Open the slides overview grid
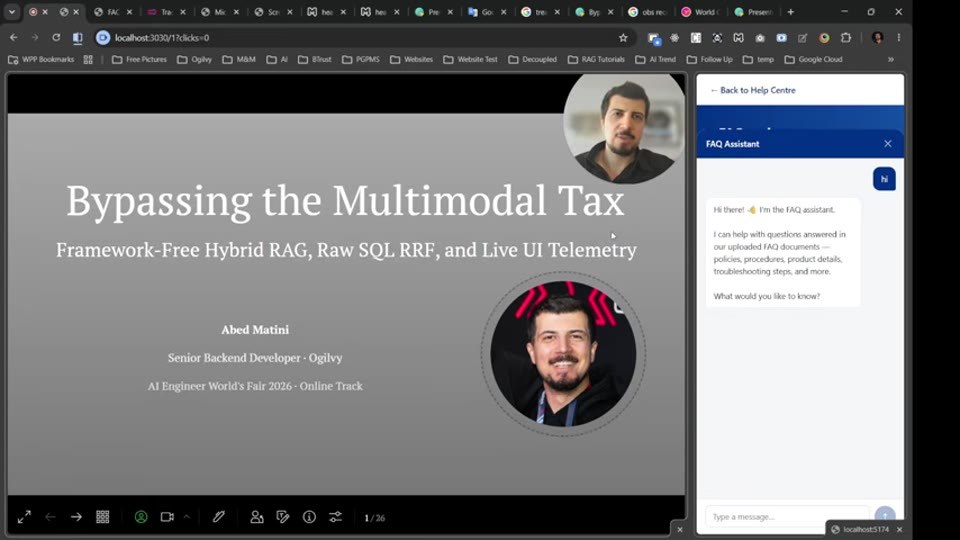 pyautogui.click(x=102, y=517)
